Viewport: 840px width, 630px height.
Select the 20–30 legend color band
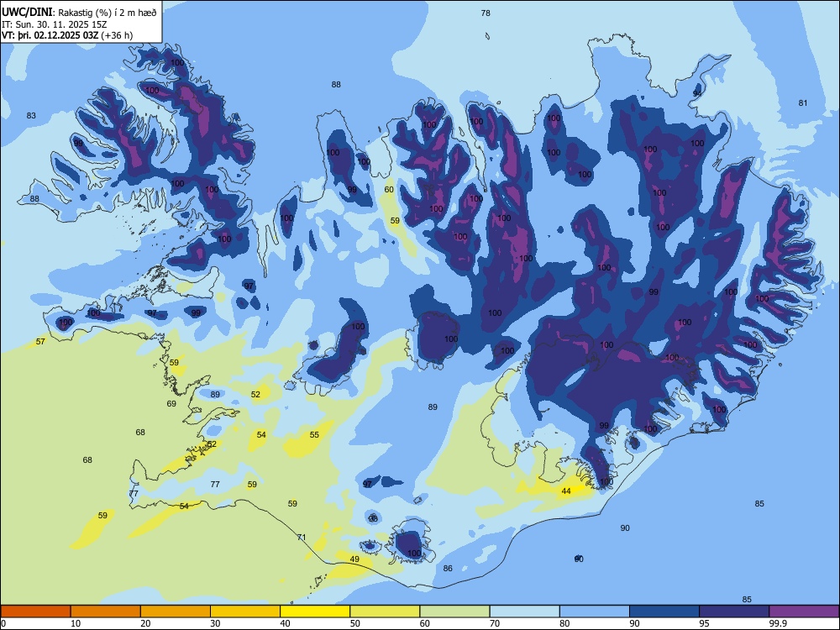pyautogui.click(x=176, y=612)
